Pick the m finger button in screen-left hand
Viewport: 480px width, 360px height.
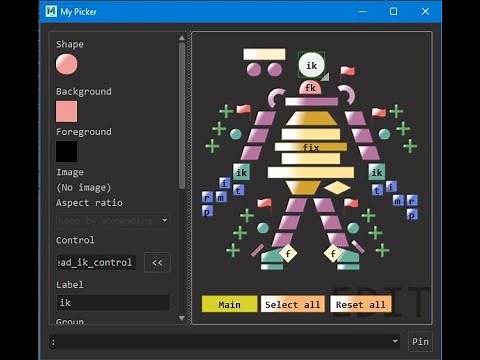click(221, 197)
